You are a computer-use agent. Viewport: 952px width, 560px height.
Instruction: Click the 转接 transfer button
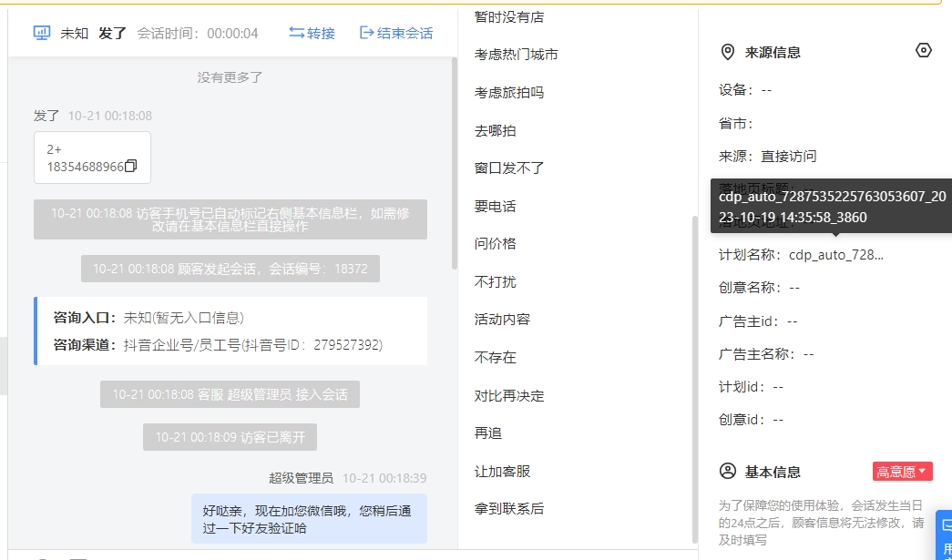click(x=312, y=33)
